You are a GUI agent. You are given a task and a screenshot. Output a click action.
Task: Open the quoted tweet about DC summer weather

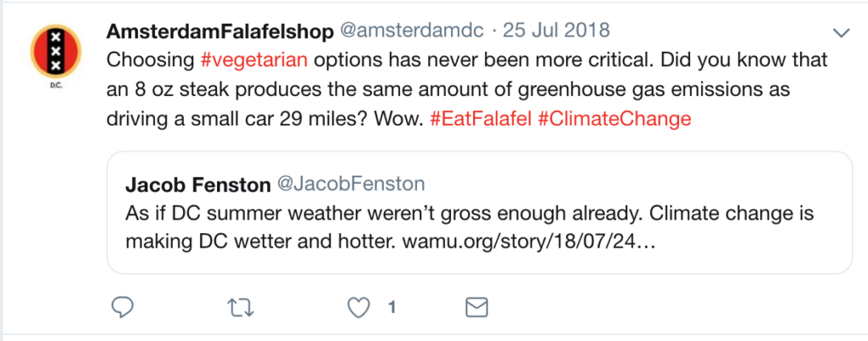480,213
